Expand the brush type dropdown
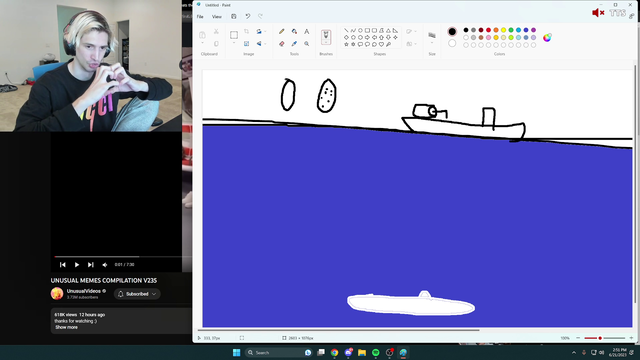The image size is (640, 360). point(326,42)
